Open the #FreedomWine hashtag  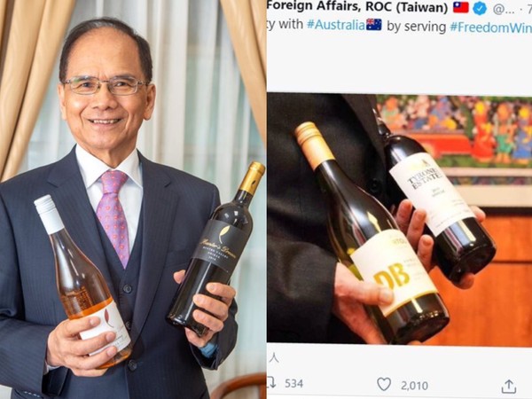490,27
